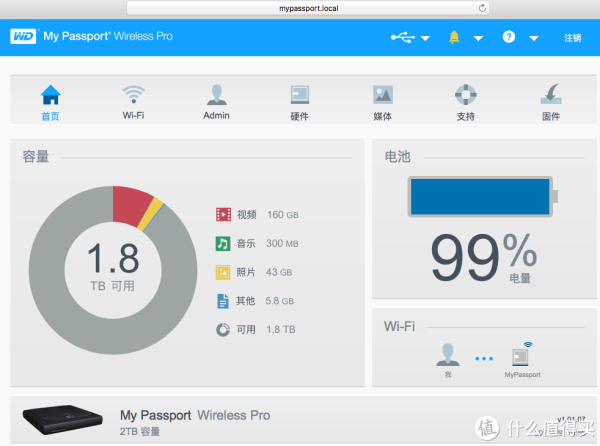
Task: Open the 首页 home tab
Action: click(51, 102)
